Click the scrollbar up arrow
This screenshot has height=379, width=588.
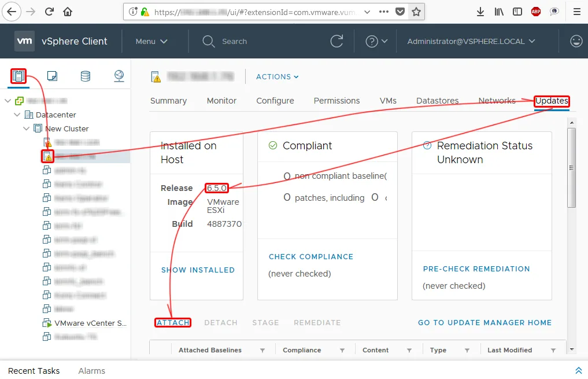571,122
